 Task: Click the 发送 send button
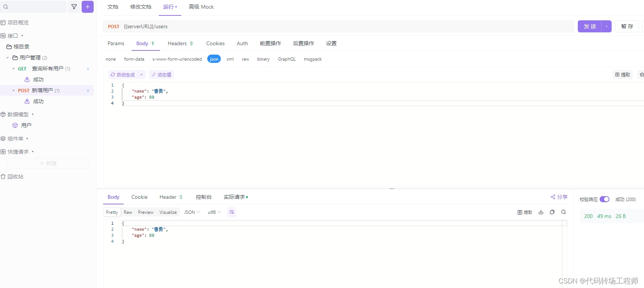click(589, 26)
